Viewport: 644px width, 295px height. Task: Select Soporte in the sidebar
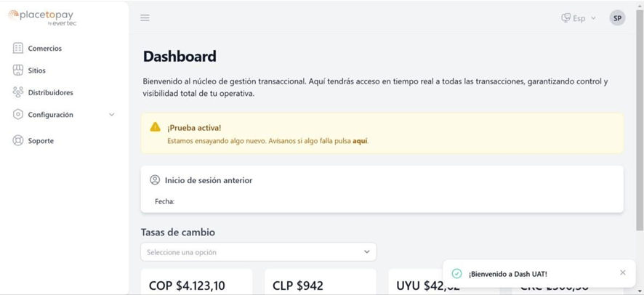tap(41, 141)
